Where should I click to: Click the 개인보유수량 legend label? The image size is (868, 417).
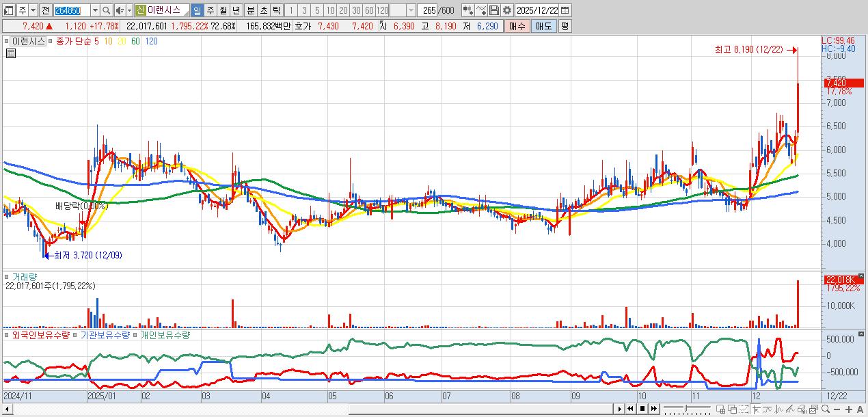point(165,336)
